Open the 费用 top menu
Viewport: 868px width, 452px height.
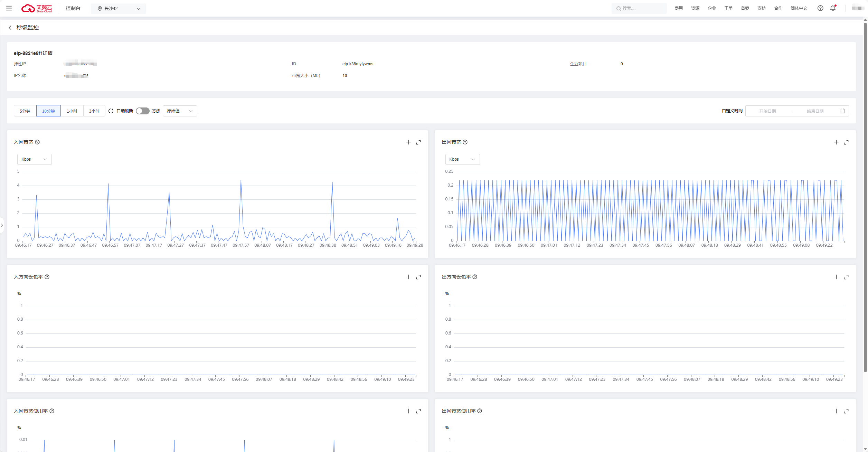(x=678, y=8)
